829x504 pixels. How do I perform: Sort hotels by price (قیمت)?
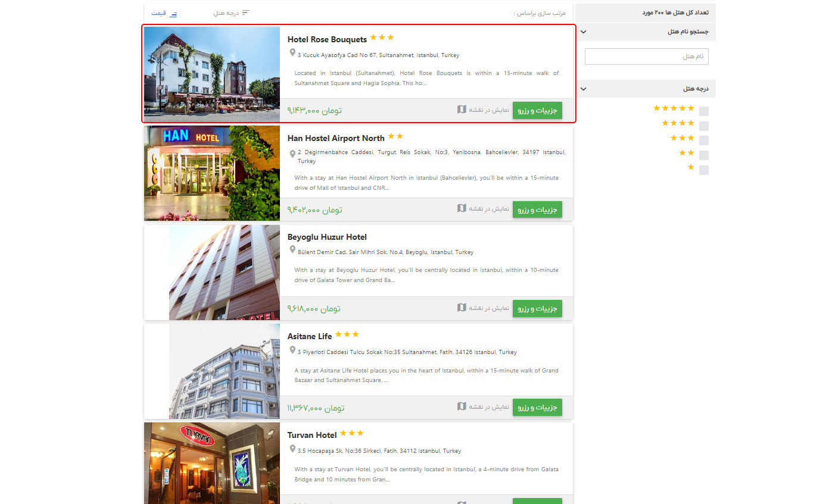(x=164, y=13)
